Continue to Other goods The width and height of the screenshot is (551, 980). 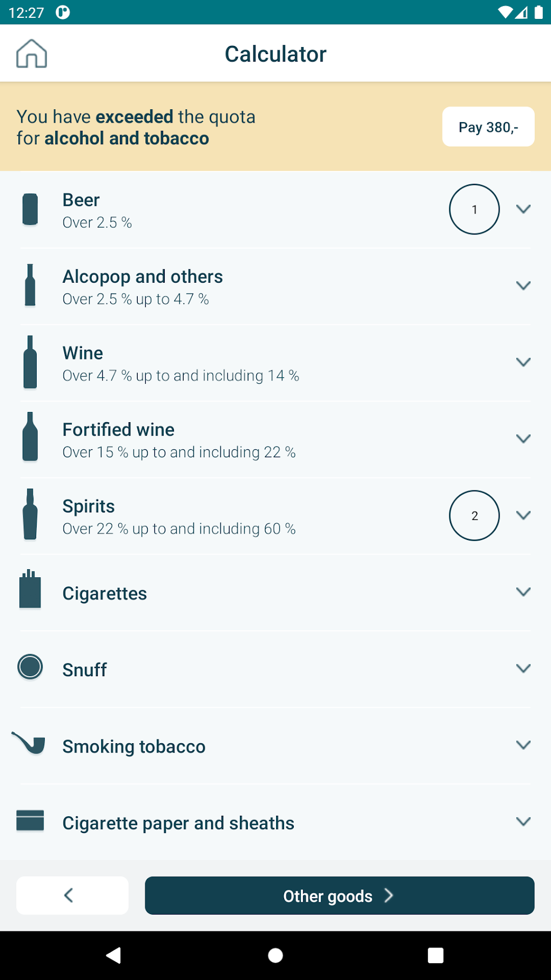339,896
